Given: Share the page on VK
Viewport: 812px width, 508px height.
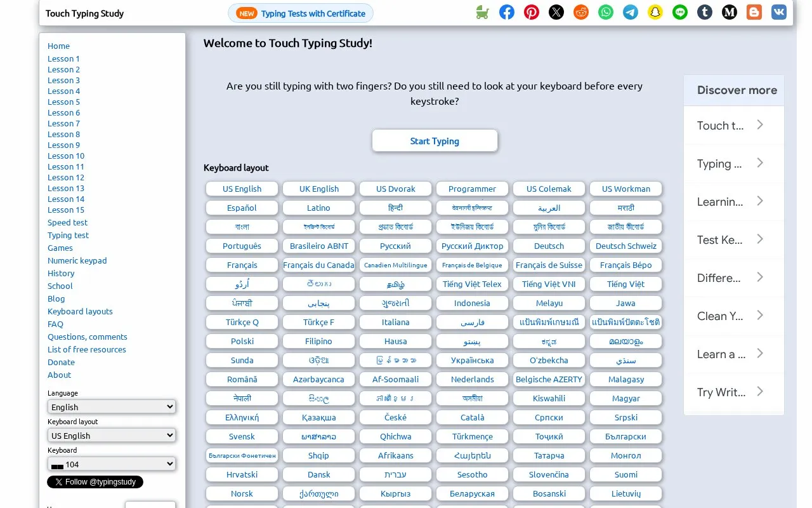Looking at the screenshot, I should tap(779, 12).
